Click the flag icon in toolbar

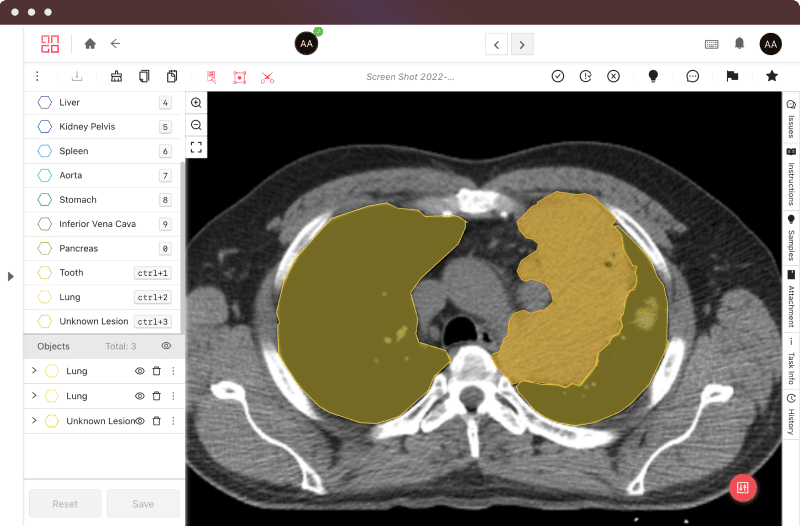coord(732,76)
